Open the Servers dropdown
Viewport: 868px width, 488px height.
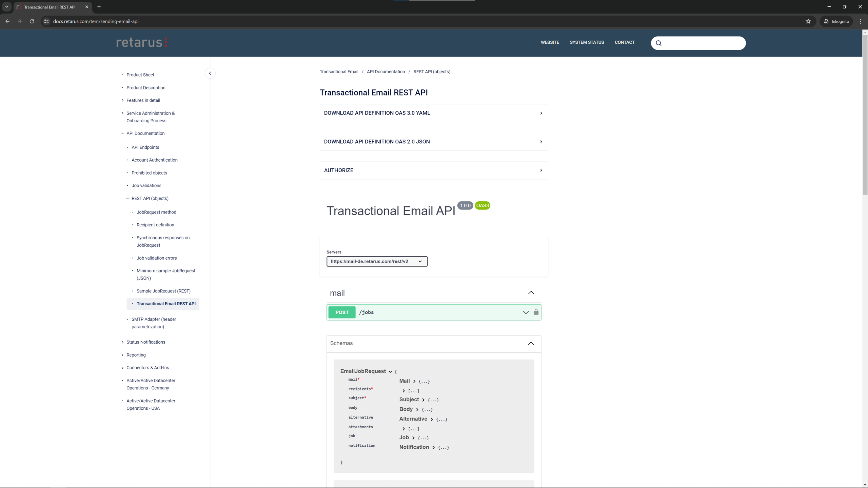click(377, 261)
